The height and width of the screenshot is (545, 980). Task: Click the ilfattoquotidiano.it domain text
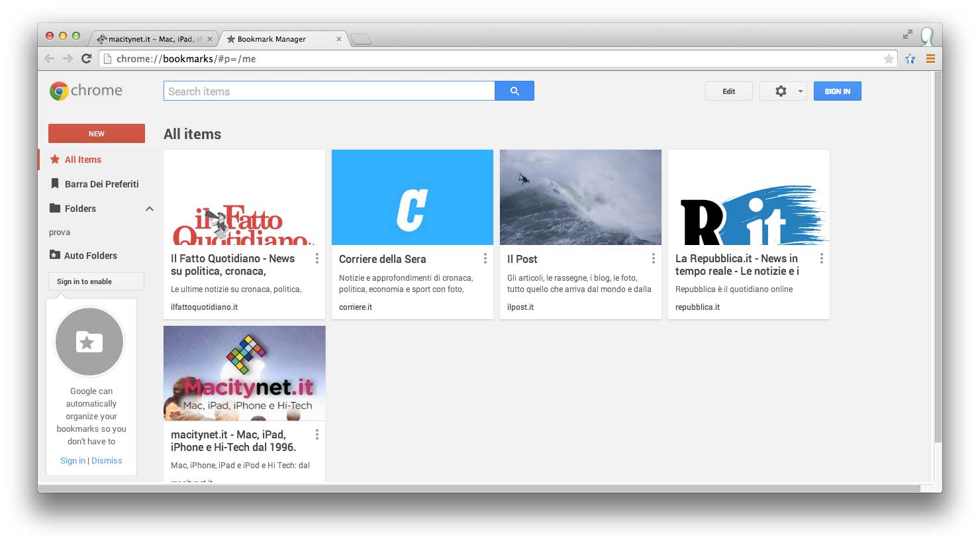pyautogui.click(x=204, y=307)
